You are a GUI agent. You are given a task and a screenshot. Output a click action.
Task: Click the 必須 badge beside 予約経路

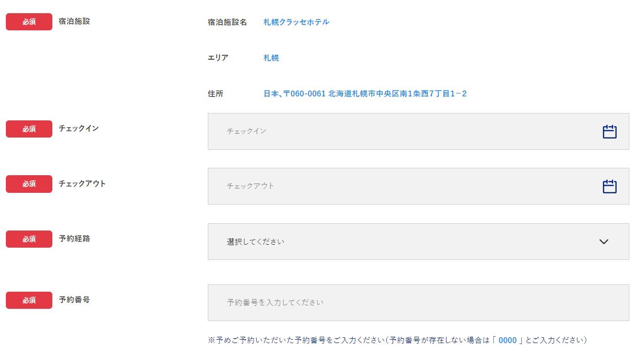[x=29, y=239]
